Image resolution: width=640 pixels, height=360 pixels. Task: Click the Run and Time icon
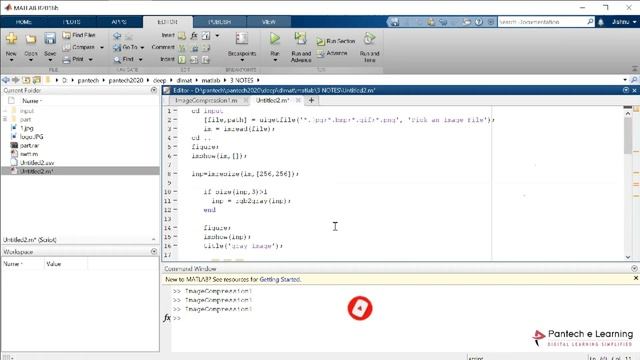click(369, 39)
